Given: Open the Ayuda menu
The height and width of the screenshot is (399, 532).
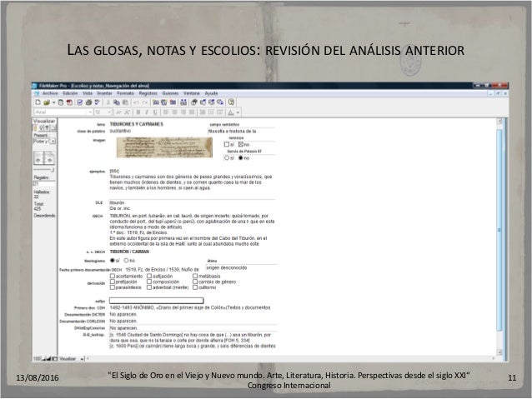Looking at the screenshot, I should pyautogui.click(x=211, y=93).
